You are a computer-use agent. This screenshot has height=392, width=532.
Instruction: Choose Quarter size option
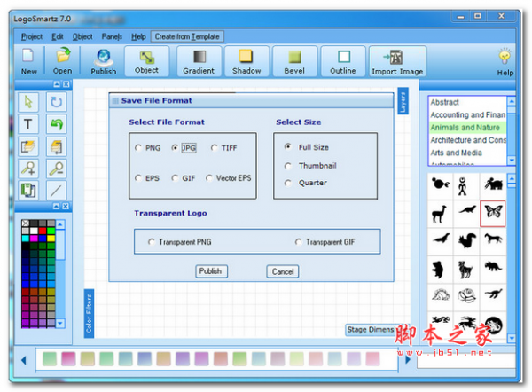tap(288, 183)
